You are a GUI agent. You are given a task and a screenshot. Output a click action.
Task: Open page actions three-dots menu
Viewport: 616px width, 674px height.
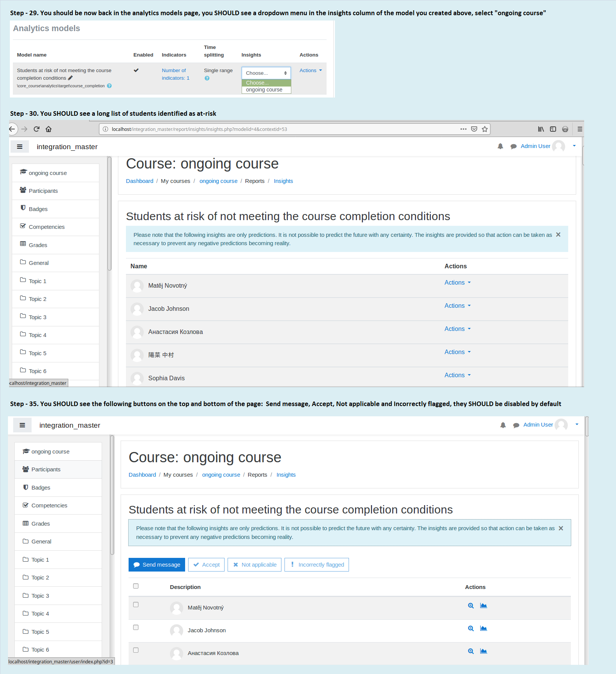pyautogui.click(x=464, y=129)
